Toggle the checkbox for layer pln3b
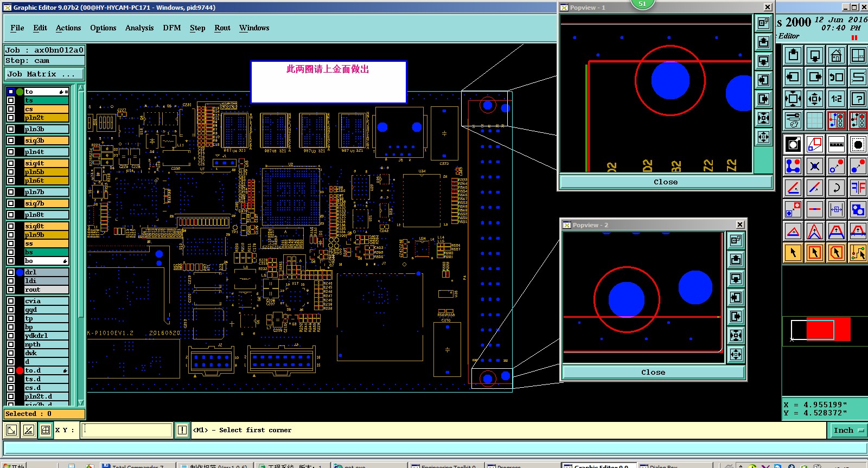The width and height of the screenshot is (868, 468). (x=11, y=129)
